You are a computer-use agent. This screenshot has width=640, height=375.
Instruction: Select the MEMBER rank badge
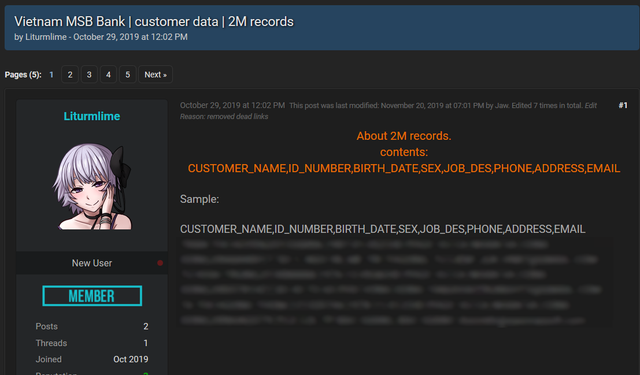[x=92, y=296]
